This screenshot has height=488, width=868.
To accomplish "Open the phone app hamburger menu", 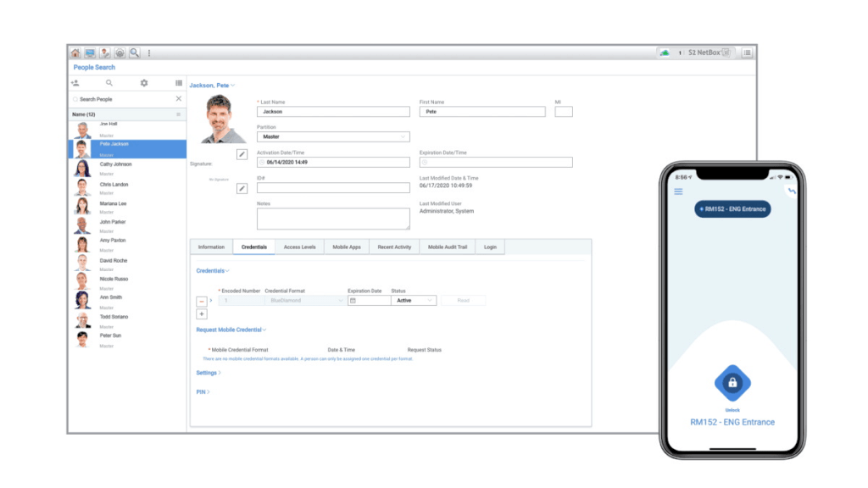I will [678, 191].
